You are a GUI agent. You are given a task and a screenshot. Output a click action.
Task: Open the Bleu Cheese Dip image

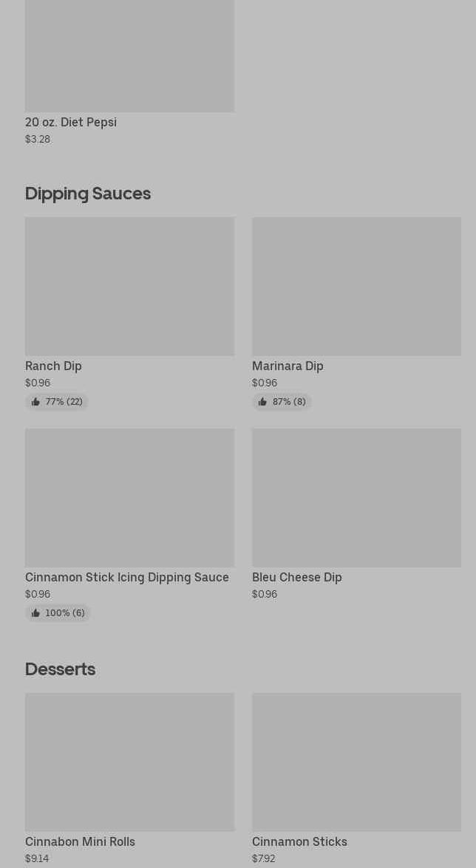[x=356, y=498]
